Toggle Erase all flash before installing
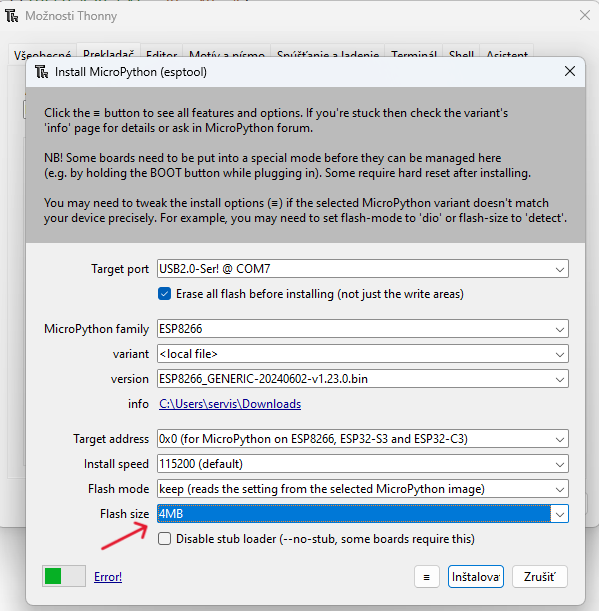 point(164,294)
